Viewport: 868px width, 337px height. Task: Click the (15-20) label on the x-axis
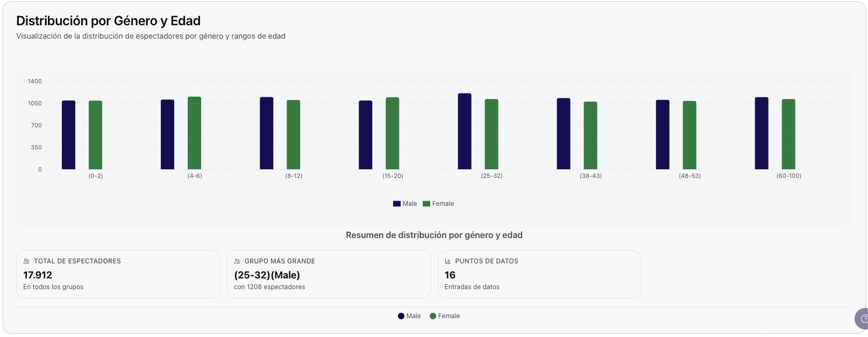point(393,176)
